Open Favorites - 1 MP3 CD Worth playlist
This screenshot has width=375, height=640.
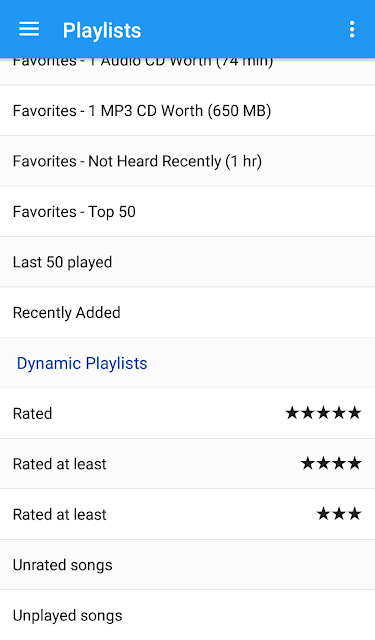tap(187, 111)
